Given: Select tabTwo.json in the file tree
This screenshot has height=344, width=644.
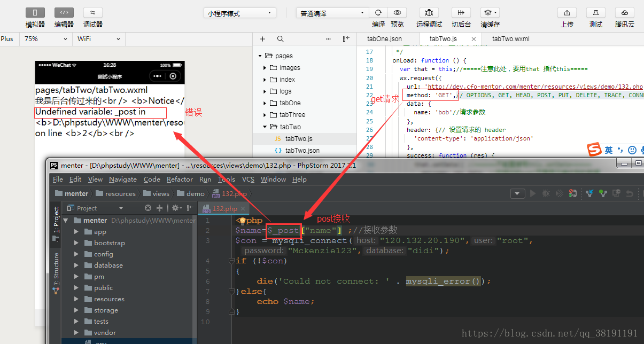Looking at the screenshot, I should click(305, 151).
